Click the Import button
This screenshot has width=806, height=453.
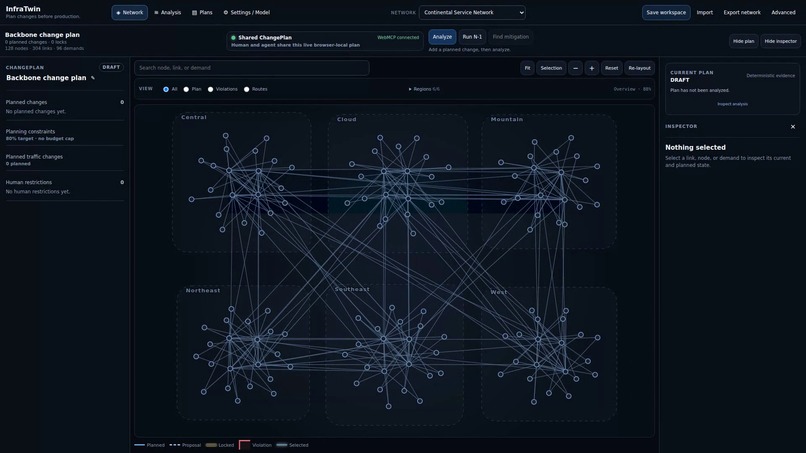(705, 12)
